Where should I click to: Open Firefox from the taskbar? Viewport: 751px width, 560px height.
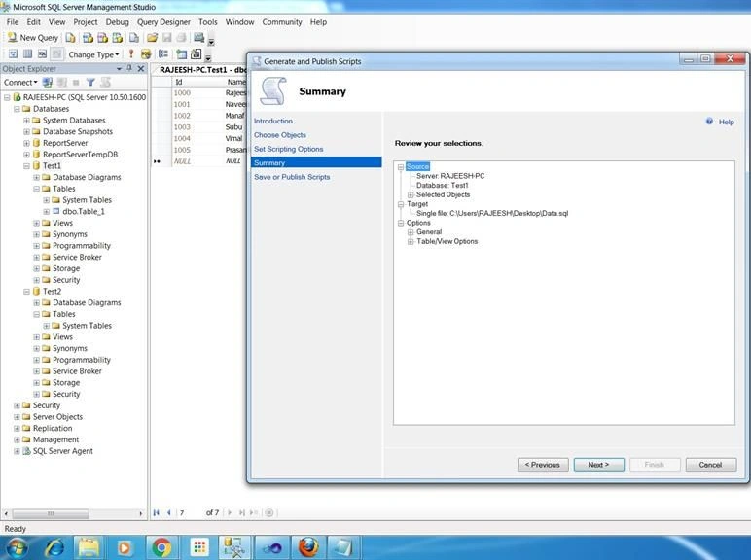[308, 547]
